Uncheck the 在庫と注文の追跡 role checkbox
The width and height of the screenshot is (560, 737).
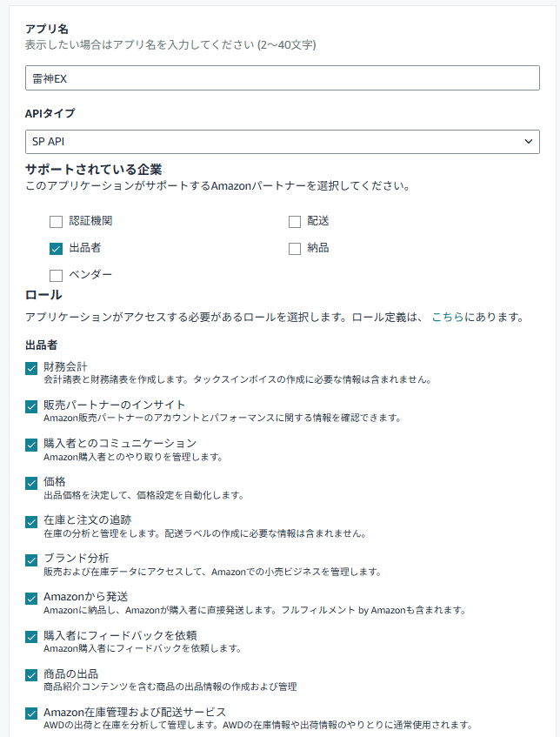31,522
